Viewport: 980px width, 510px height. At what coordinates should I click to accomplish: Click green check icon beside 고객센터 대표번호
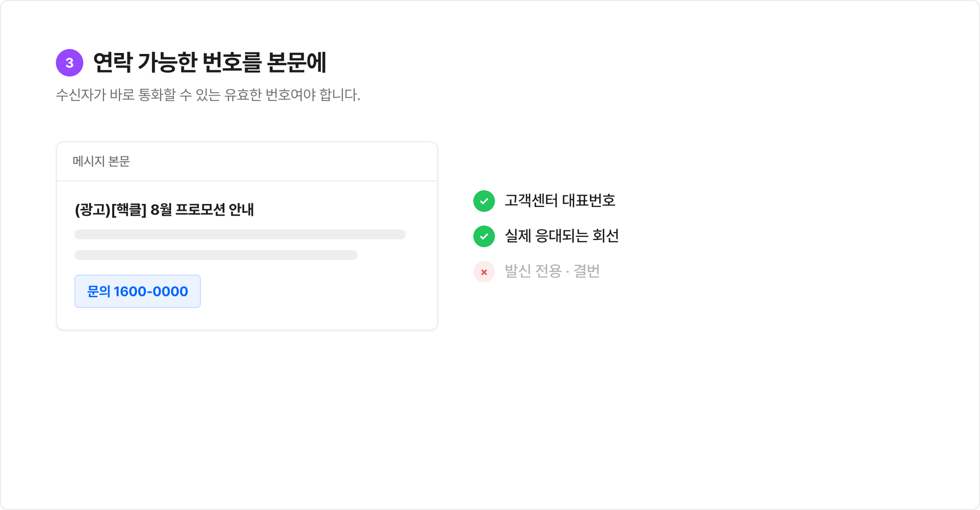pyautogui.click(x=484, y=201)
